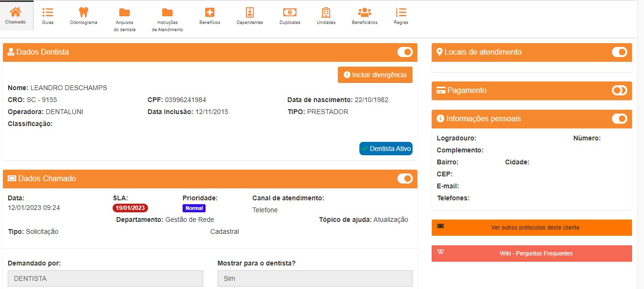Click the Data Inclusão value 12/11/2015
This screenshot has width=644, height=289.
[x=211, y=112]
